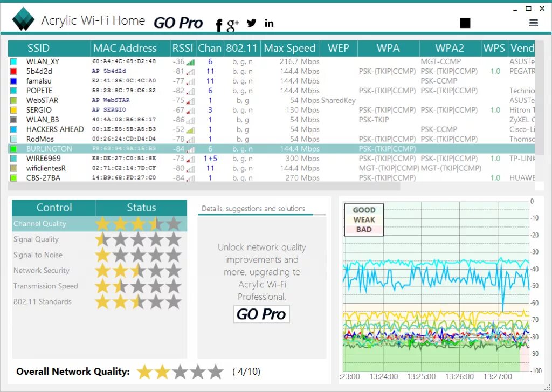Click the Status column header
Viewport: 552px width, 392px height.
[x=142, y=208]
